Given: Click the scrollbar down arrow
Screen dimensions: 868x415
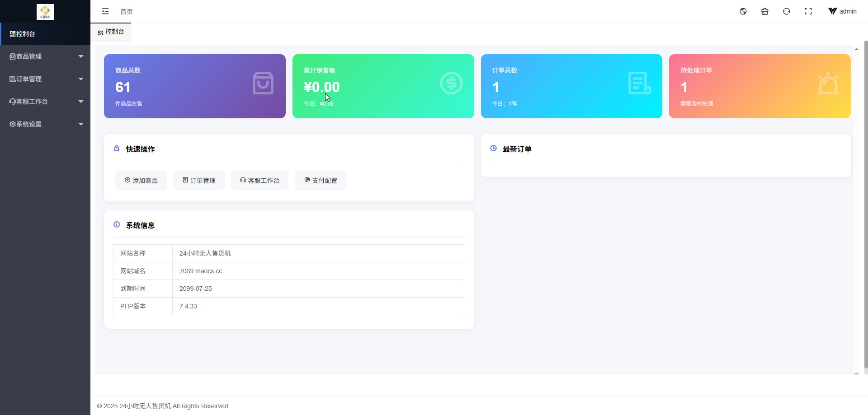Looking at the screenshot, I should [x=856, y=374].
